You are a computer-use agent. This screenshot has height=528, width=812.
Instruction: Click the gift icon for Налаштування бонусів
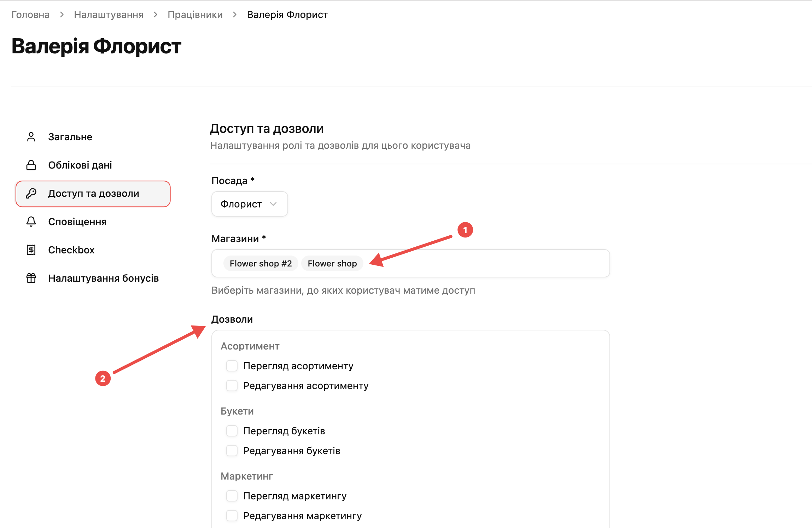tap(31, 278)
